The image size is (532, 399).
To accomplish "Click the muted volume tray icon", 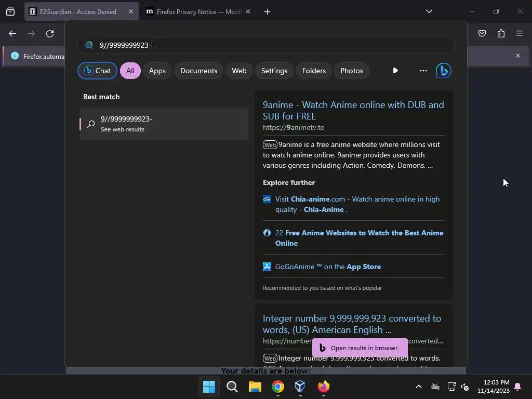I will click(x=465, y=387).
